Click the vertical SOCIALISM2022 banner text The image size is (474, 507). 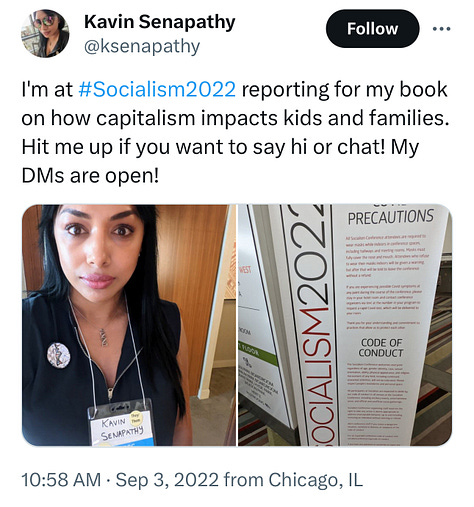click(x=315, y=325)
